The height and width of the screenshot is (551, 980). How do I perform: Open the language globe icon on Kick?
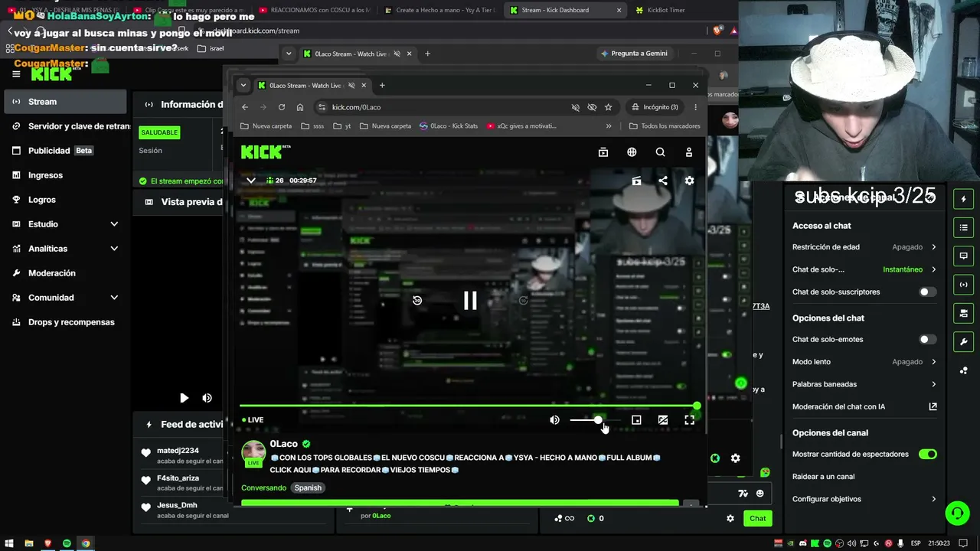point(632,152)
